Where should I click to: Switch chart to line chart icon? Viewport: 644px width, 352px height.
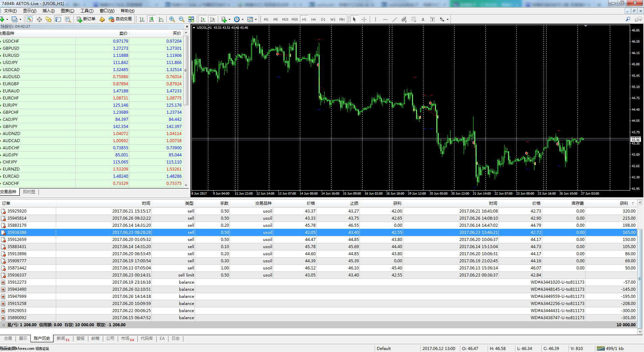click(161, 19)
